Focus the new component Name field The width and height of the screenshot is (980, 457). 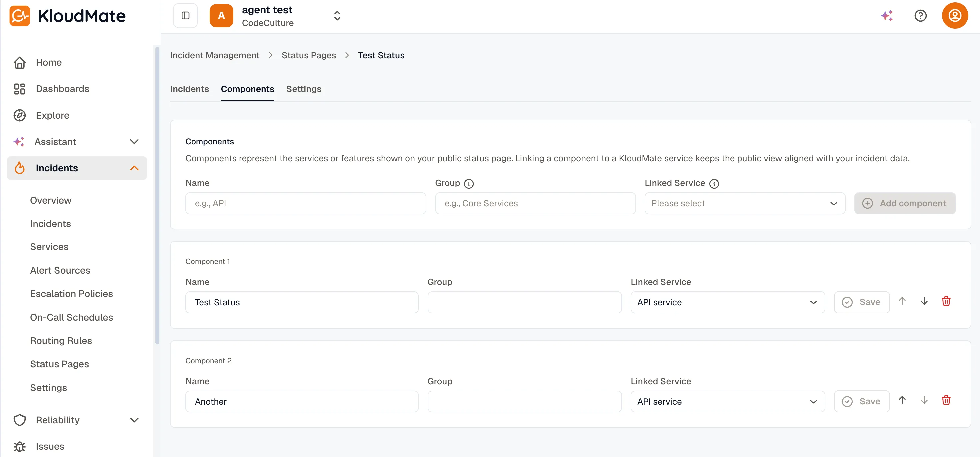(305, 203)
